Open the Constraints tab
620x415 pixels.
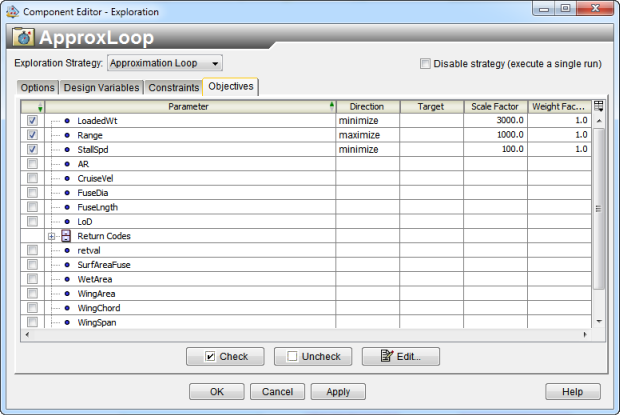coord(174,88)
